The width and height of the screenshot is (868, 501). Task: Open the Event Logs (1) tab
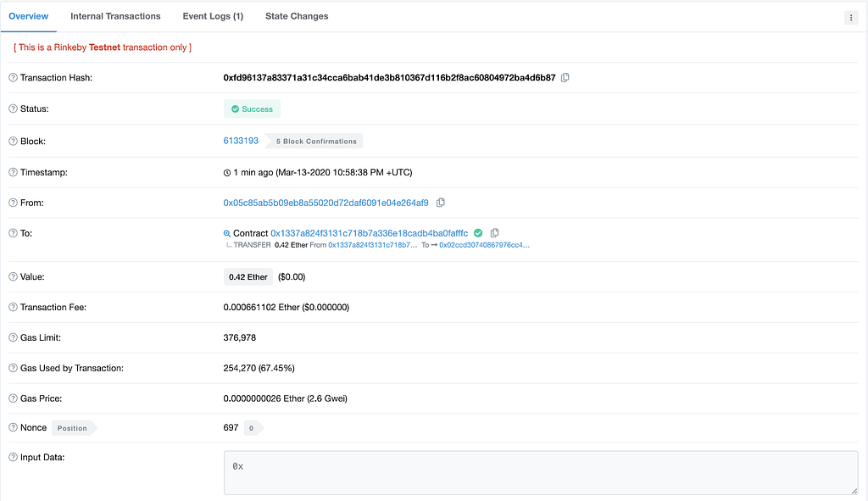[x=213, y=16]
